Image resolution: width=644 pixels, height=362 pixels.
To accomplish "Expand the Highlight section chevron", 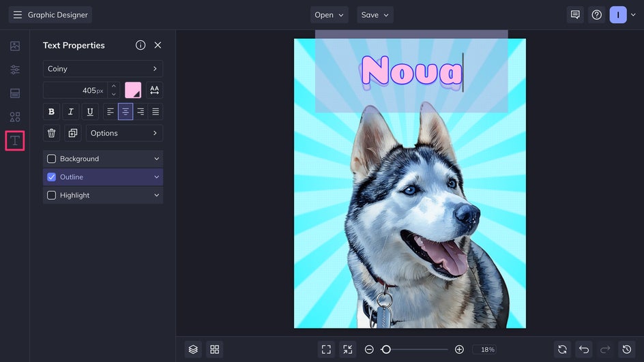I will pos(156,196).
